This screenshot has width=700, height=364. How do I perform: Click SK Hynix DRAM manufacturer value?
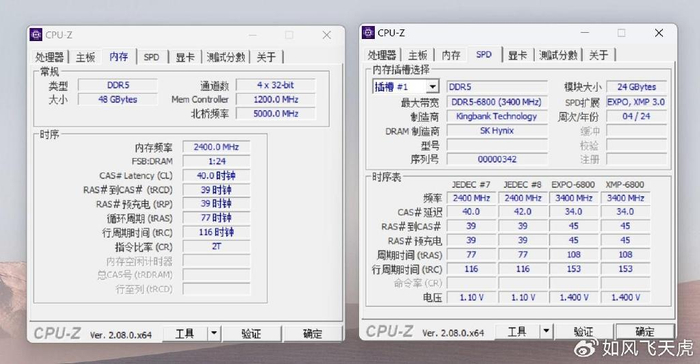pos(496,130)
